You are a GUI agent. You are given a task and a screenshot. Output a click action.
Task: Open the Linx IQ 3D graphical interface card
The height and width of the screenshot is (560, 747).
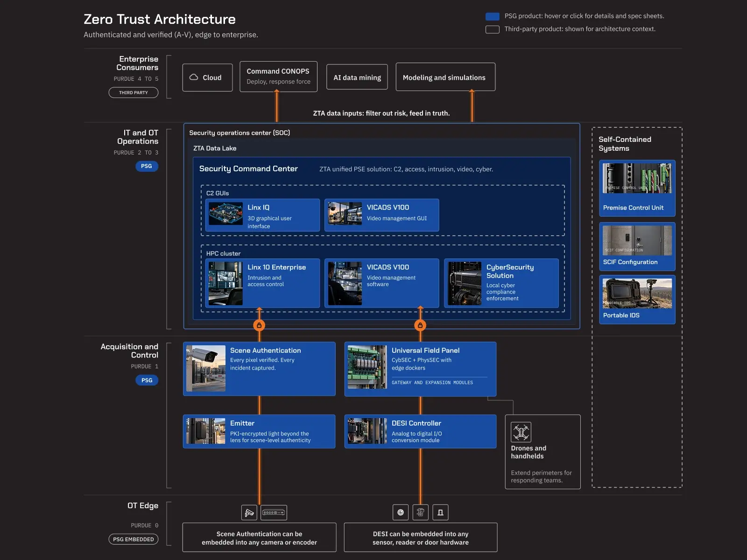(263, 215)
